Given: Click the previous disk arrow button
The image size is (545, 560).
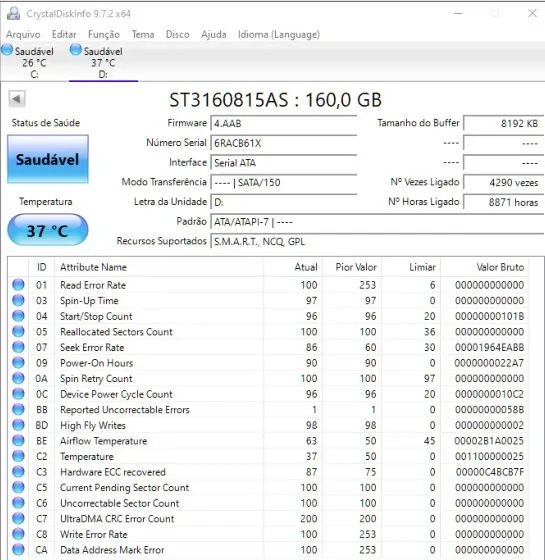Looking at the screenshot, I should [x=17, y=99].
